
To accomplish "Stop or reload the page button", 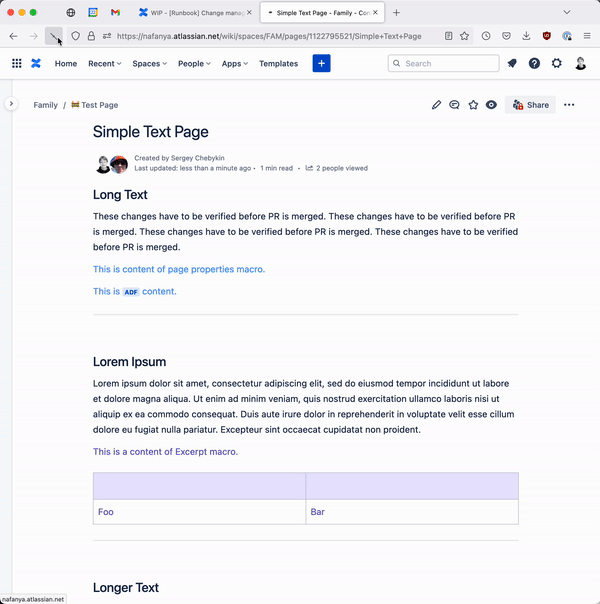I will (x=54, y=36).
